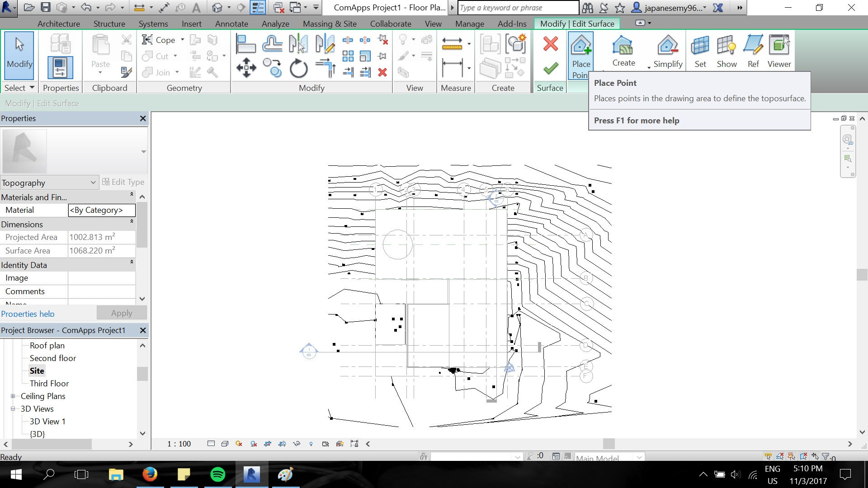Select the Modify arrow tool

click(x=19, y=55)
